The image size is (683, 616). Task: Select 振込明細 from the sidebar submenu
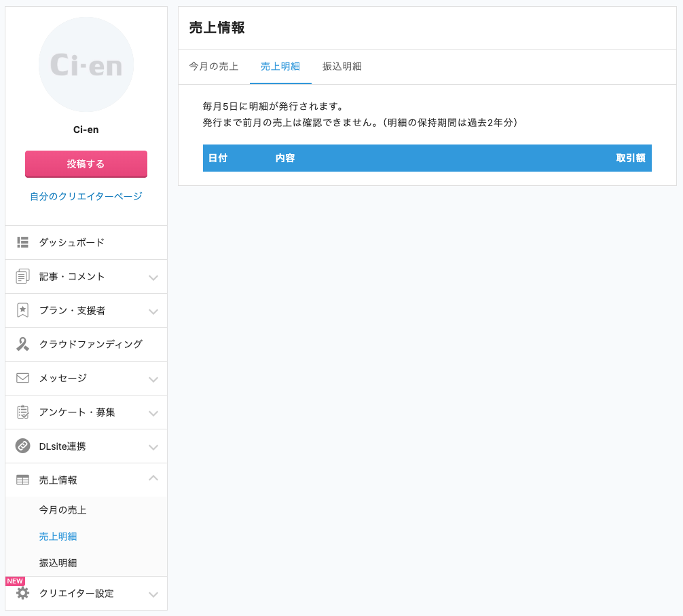click(58, 562)
